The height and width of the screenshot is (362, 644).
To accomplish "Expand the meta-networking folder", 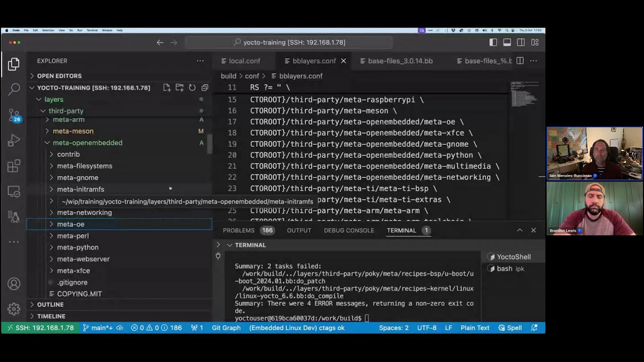I will [x=84, y=213].
